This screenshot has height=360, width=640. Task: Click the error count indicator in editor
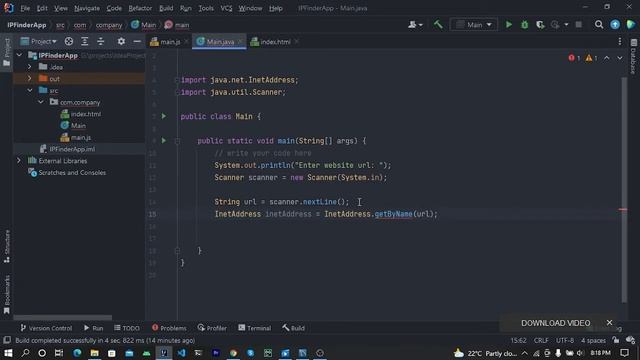pos(574,58)
